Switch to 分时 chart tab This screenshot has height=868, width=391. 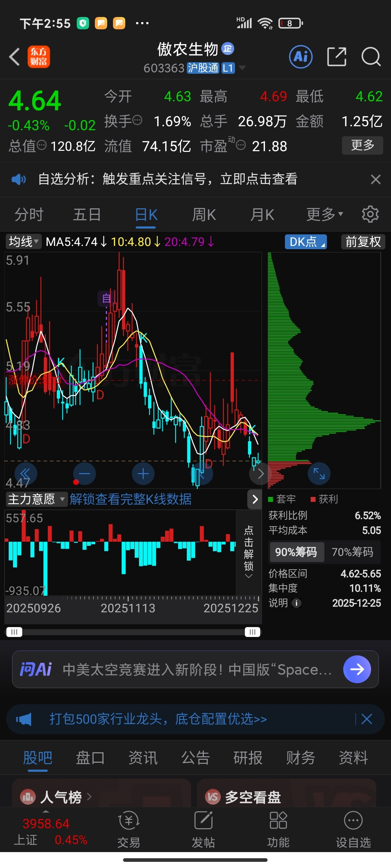[x=29, y=214]
